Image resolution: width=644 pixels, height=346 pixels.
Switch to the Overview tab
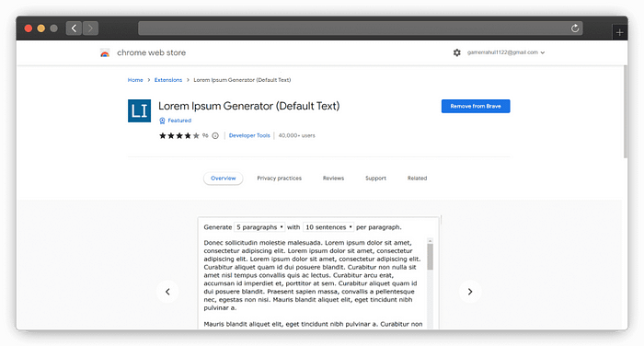(223, 179)
